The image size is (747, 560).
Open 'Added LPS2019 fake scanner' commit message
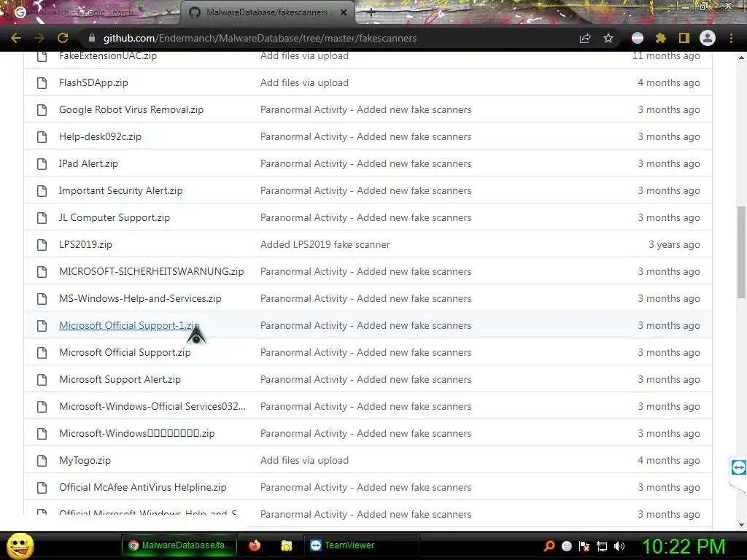325,245
